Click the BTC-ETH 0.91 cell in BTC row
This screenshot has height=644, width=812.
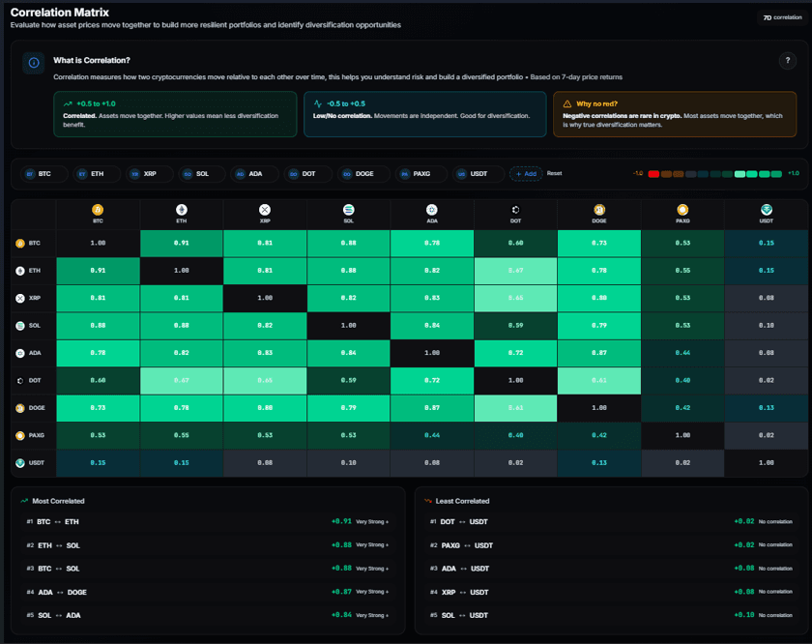tap(182, 243)
